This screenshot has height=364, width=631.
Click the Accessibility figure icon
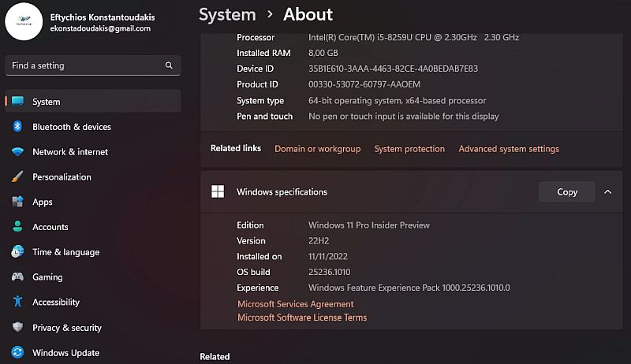17,301
